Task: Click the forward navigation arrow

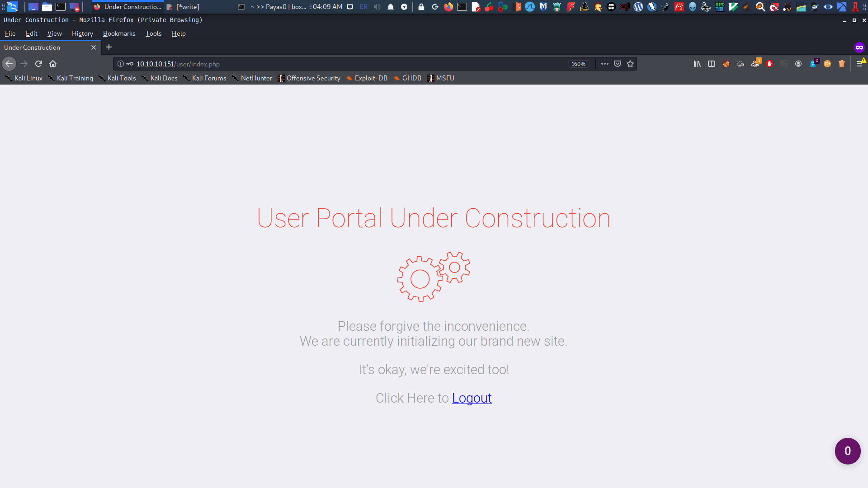Action: tap(24, 64)
